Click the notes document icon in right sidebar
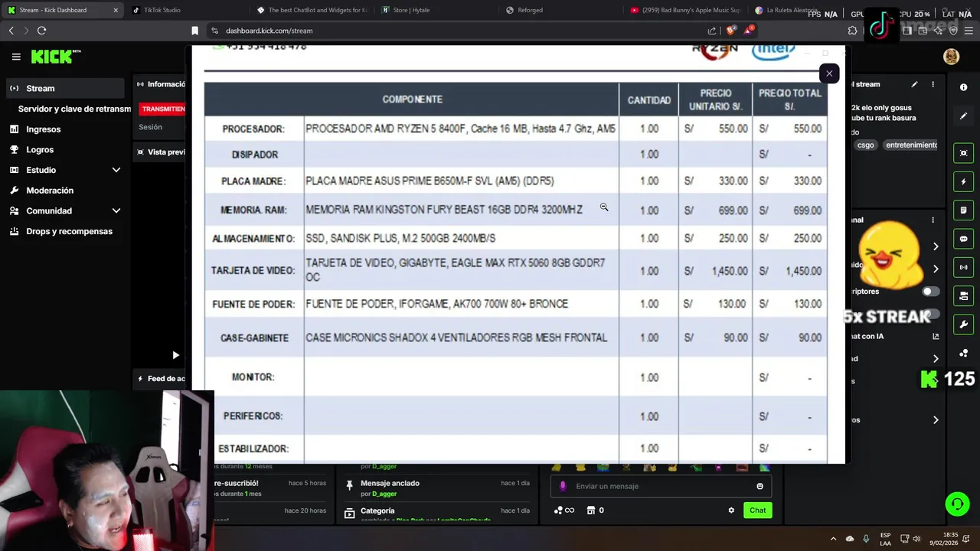Screen dimensions: 980x551 [964, 210]
